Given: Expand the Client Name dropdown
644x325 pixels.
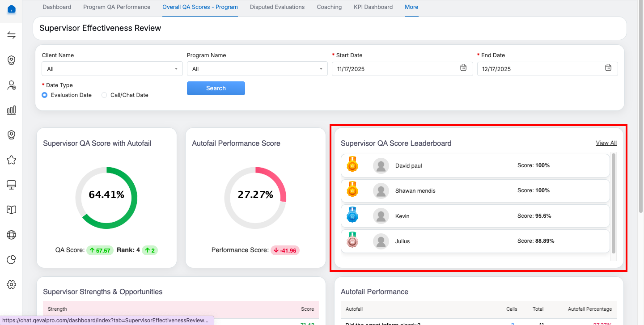Looking at the screenshot, I should (x=112, y=69).
